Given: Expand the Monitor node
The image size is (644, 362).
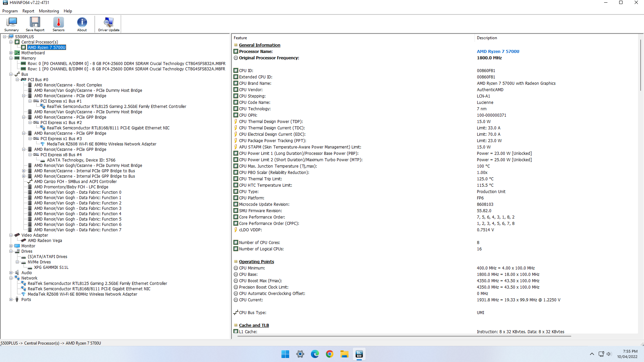Looking at the screenshot, I should pyautogui.click(x=11, y=246).
